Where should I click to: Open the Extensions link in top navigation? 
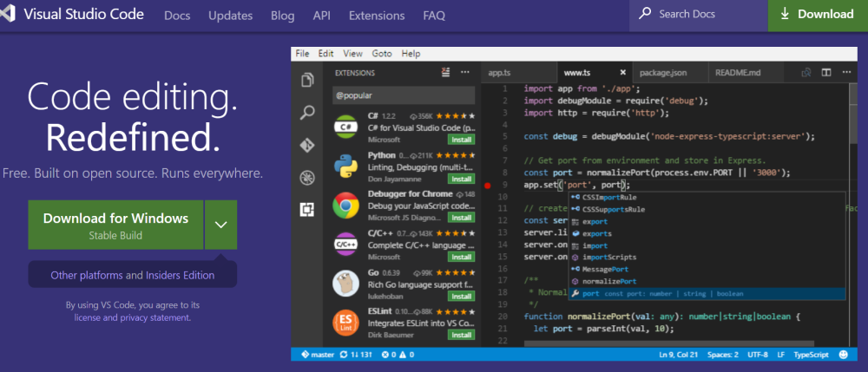tap(377, 16)
